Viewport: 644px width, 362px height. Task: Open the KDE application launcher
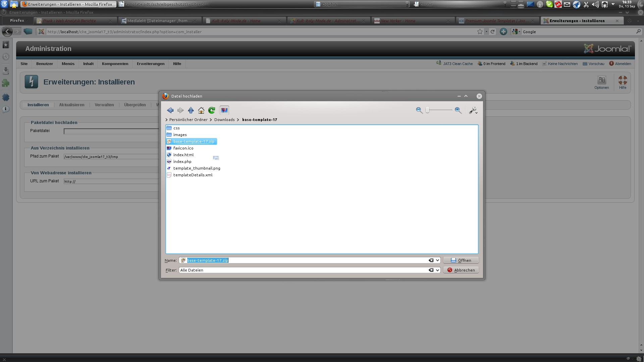point(4,4)
